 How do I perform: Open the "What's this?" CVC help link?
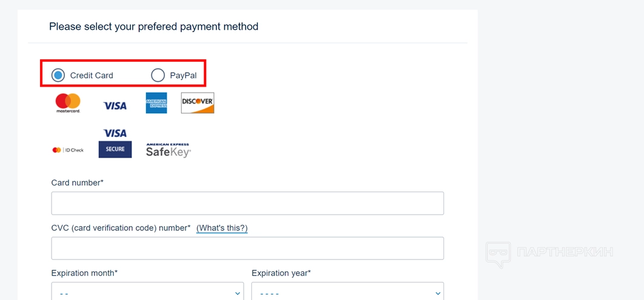[x=222, y=228]
